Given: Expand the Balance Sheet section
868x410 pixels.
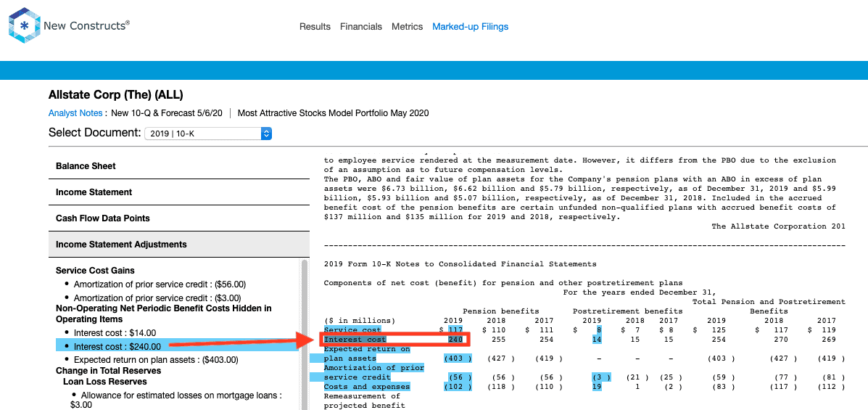Looking at the screenshot, I should click(179, 166).
